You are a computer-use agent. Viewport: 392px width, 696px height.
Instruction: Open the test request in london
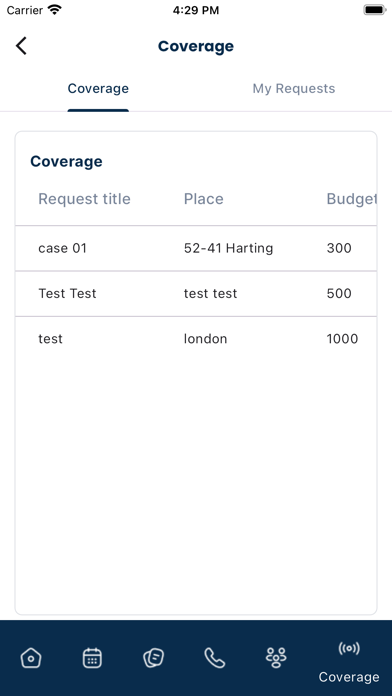point(196,339)
